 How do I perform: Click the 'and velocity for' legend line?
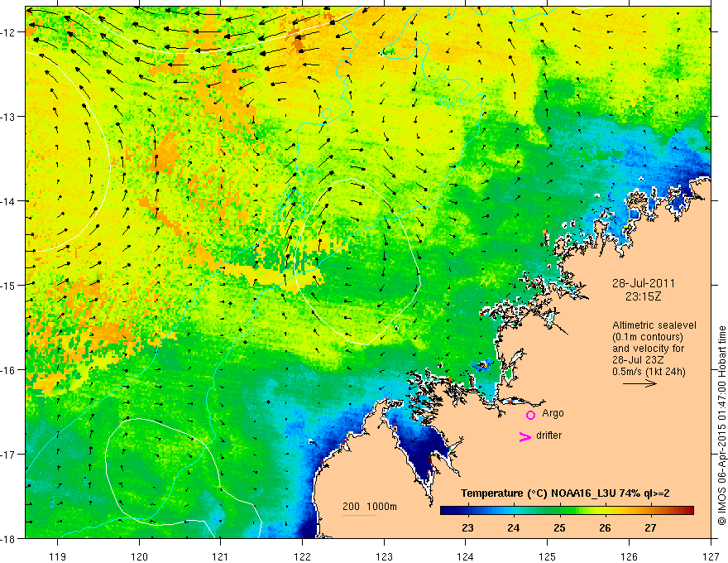pos(648,349)
